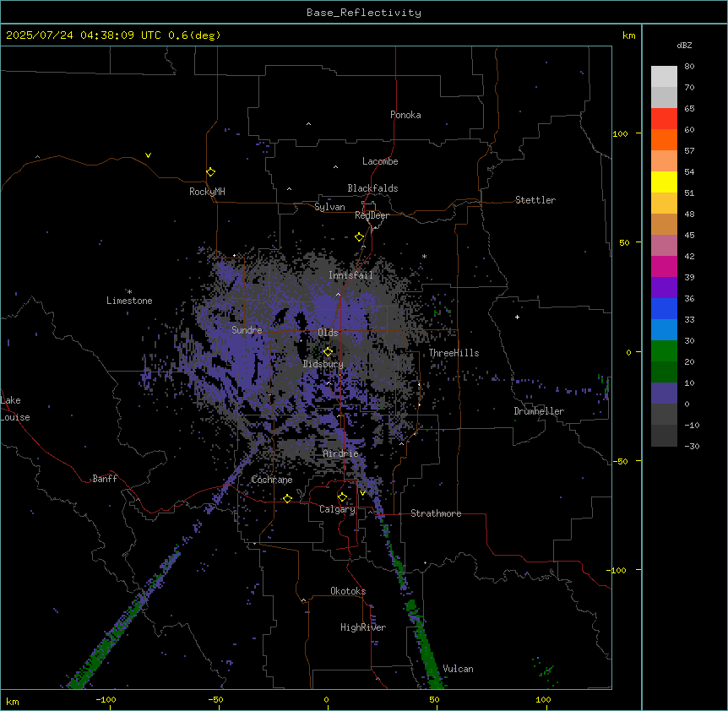Click the Vulcan city label
This screenshot has height=711, width=728.
click(458, 669)
